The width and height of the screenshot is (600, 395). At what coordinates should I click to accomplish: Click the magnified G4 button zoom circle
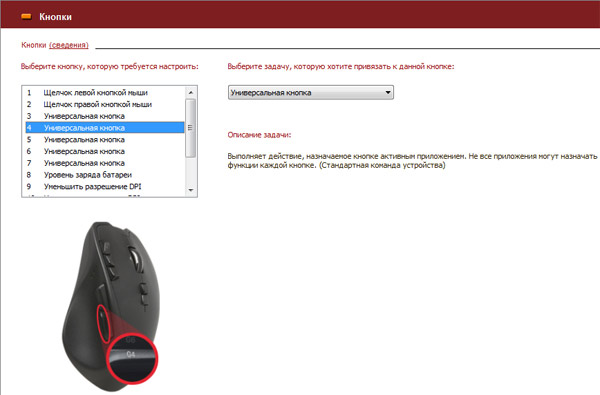tap(132, 359)
